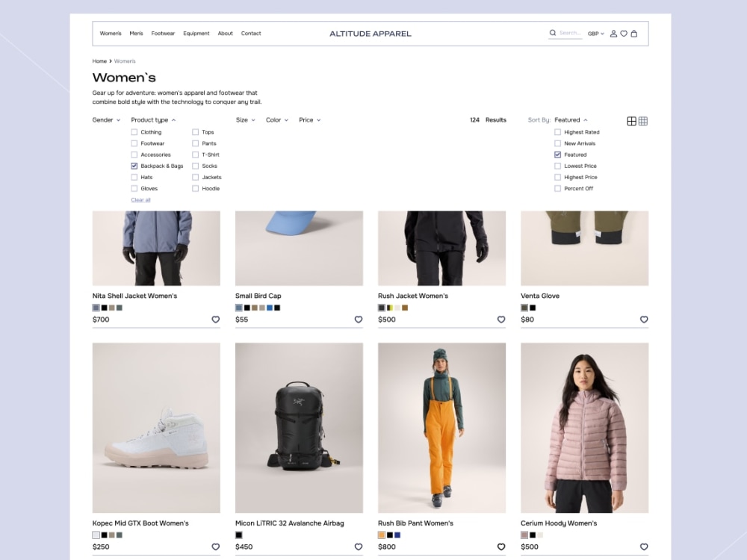
Task: Open Cerium Hoody Women's title
Action: click(559, 523)
